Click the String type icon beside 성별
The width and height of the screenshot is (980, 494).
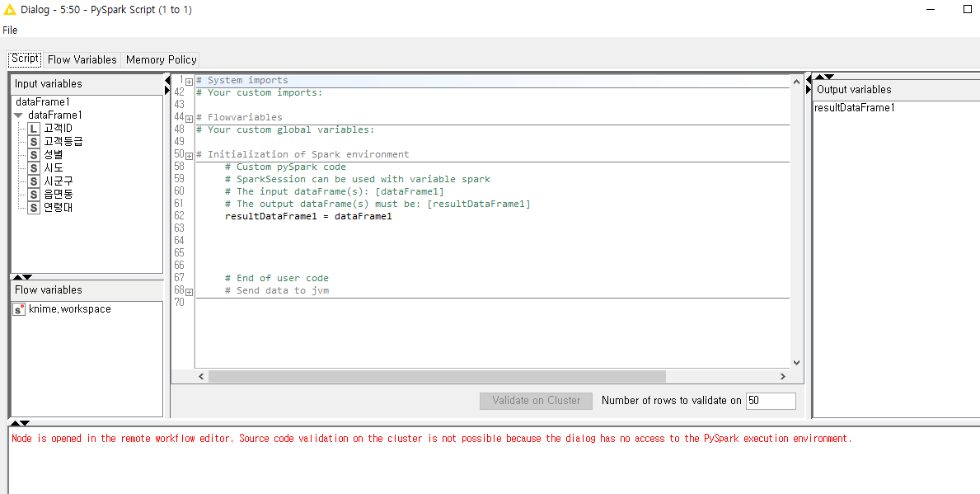(x=34, y=155)
